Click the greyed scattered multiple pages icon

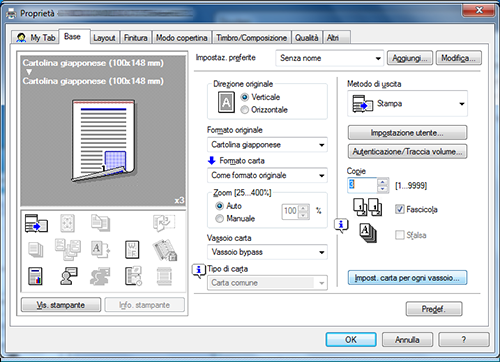click(x=68, y=249)
